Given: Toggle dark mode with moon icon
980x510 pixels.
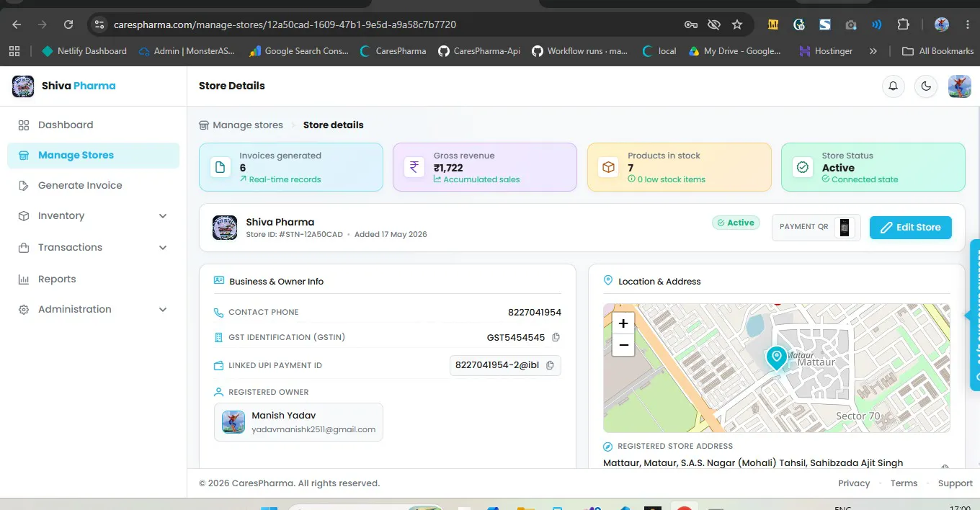Looking at the screenshot, I should coord(926,86).
